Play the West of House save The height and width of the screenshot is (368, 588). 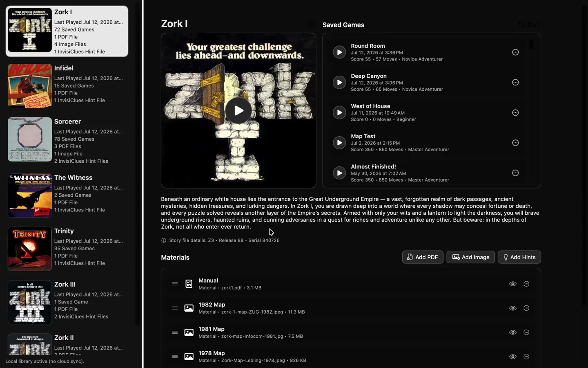point(339,112)
